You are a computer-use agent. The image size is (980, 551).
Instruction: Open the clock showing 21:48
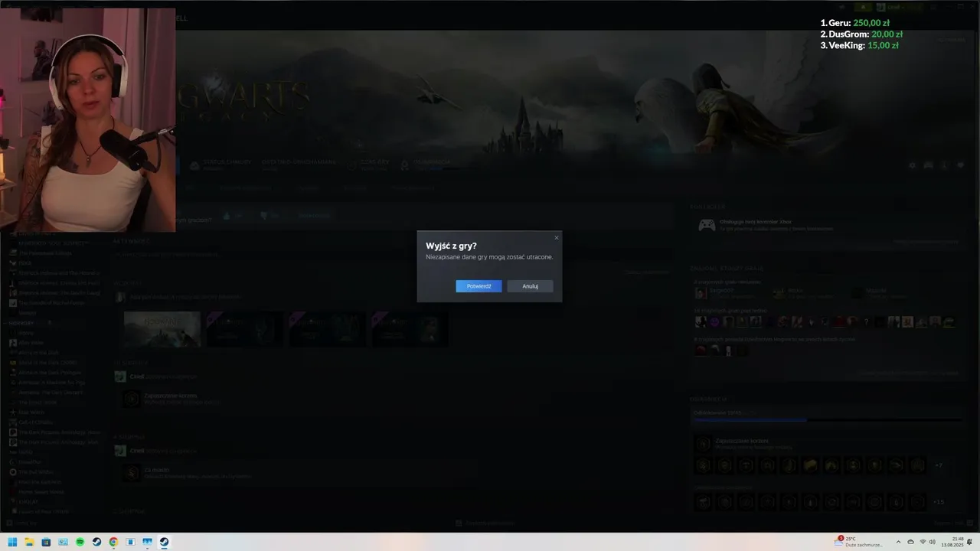pyautogui.click(x=952, y=542)
